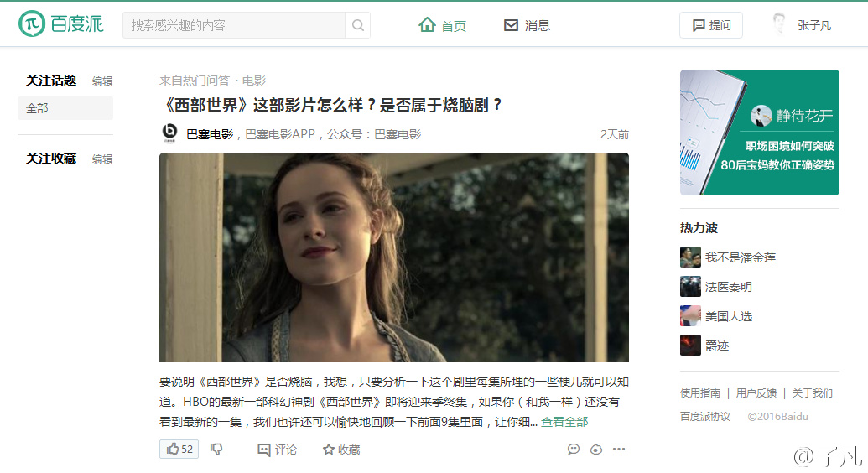The width and height of the screenshot is (868, 473).
Task: Open 张子凡 user profile avatar
Action: (779, 24)
